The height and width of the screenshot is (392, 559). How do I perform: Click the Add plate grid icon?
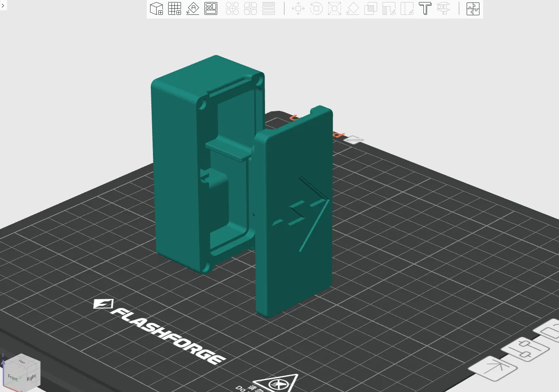tap(175, 9)
